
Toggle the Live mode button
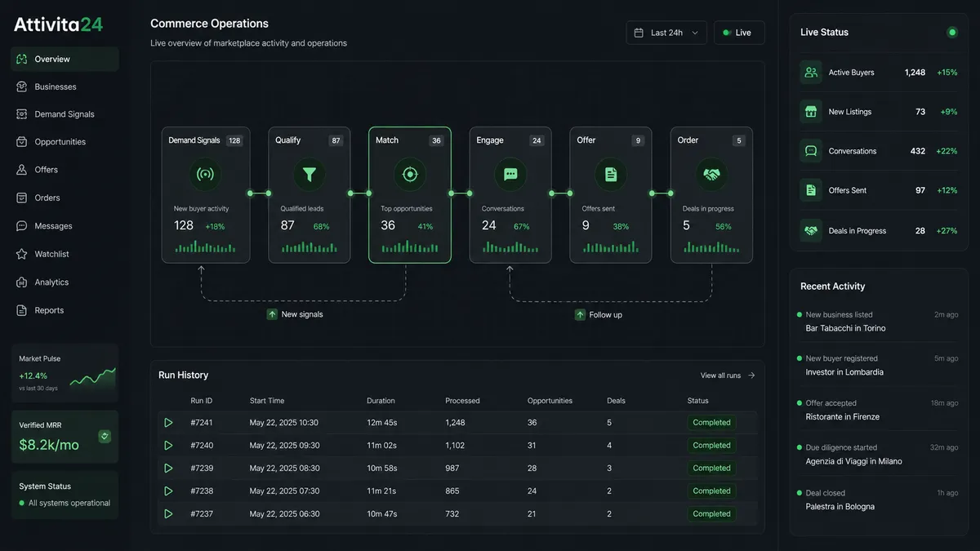pos(739,33)
